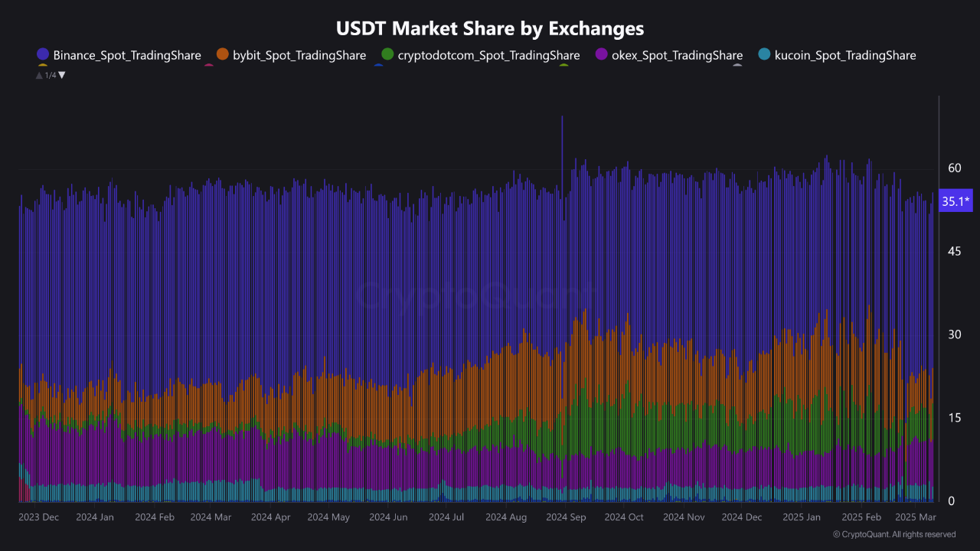
Task: Click the okex magenta legend dot
Action: (600, 54)
